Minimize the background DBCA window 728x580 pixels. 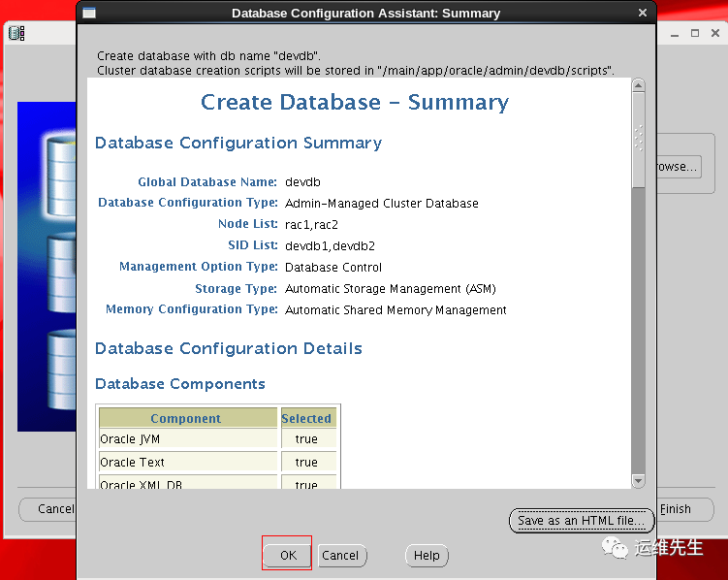pos(675,33)
